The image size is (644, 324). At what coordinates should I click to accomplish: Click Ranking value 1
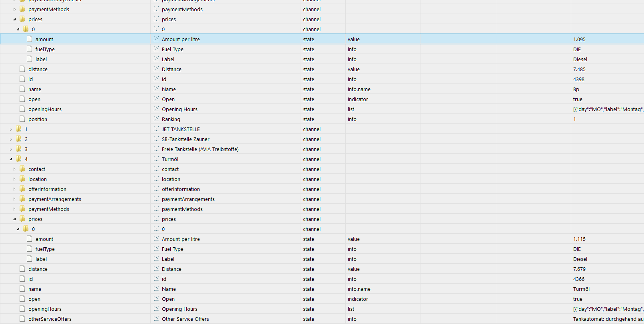tap(574, 119)
